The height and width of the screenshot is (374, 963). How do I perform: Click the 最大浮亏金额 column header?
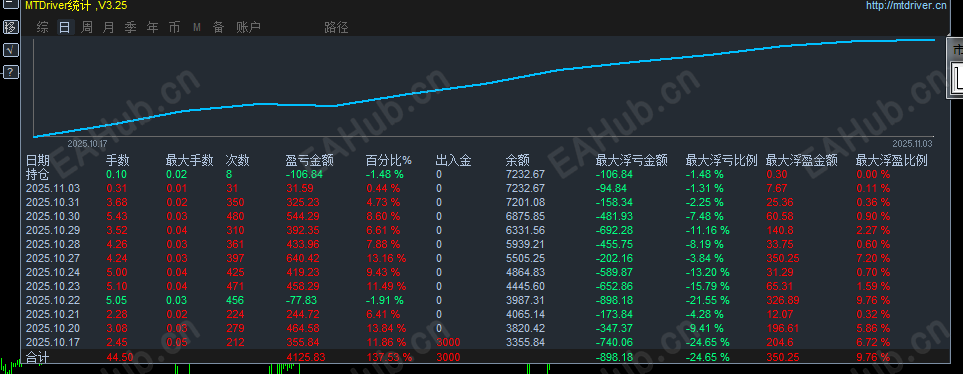coord(631,161)
